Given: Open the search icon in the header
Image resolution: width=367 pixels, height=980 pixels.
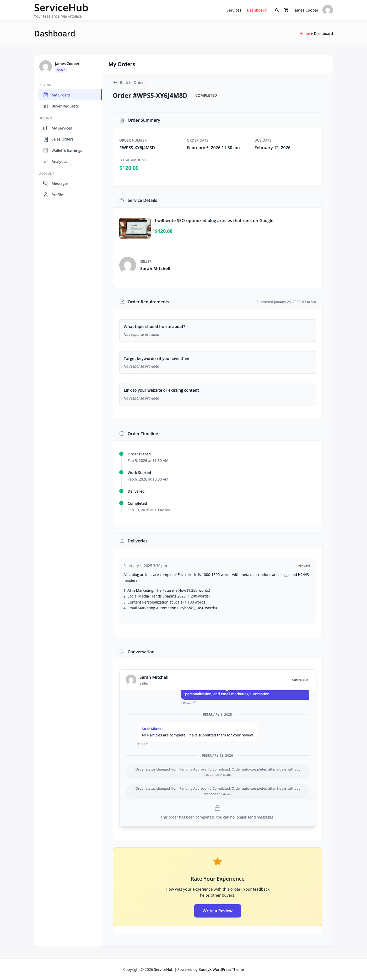Looking at the screenshot, I should pos(277,10).
